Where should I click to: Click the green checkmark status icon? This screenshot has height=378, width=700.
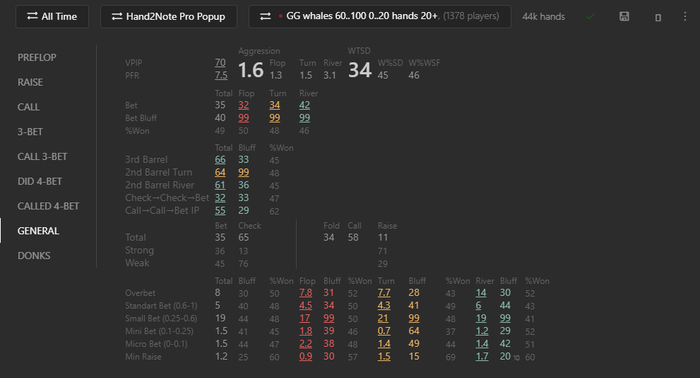click(x=590, y=17)
